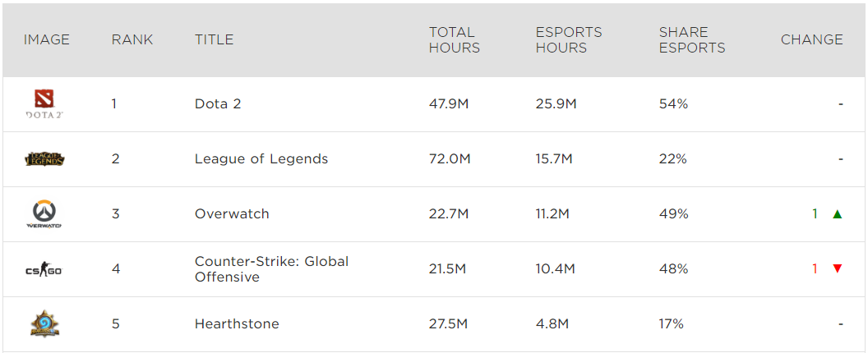Open the Hearthstone title link
868x353 pixels.
[237, 323]
